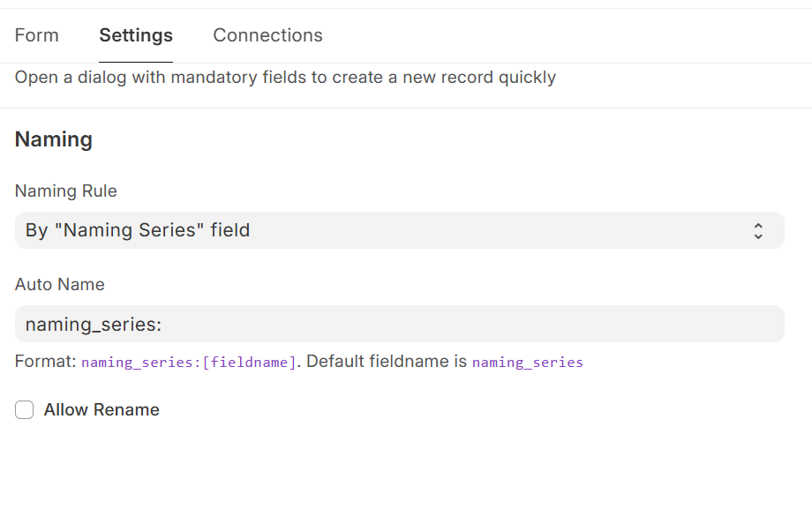812x509 pixels.
Task: Switch to the Form tab
Action: tap(36, 35)
